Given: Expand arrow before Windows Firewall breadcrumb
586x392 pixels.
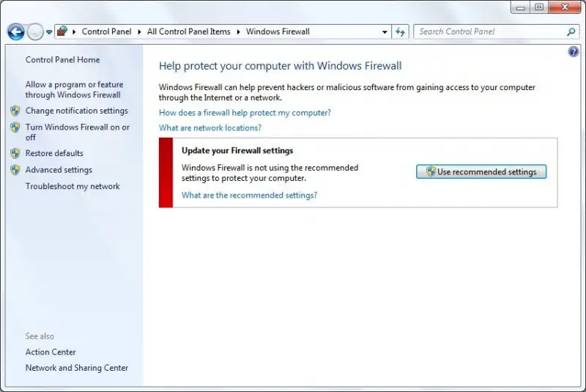Looking at the screenshot, I should (239, 32).
